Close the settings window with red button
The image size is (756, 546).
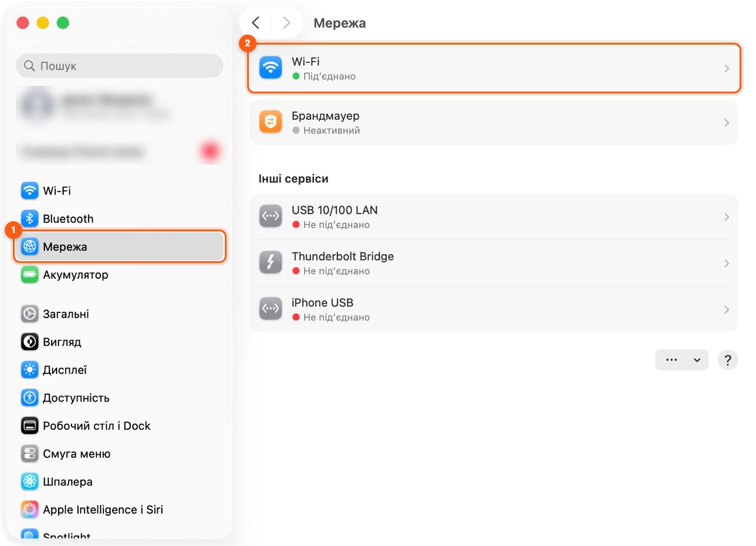click(x=23, y=23)
